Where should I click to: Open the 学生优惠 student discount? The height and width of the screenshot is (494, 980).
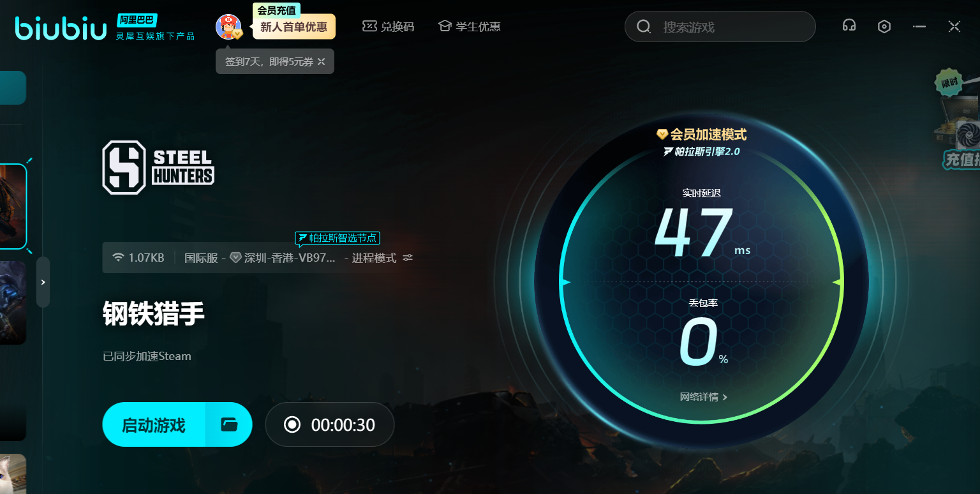469,27
